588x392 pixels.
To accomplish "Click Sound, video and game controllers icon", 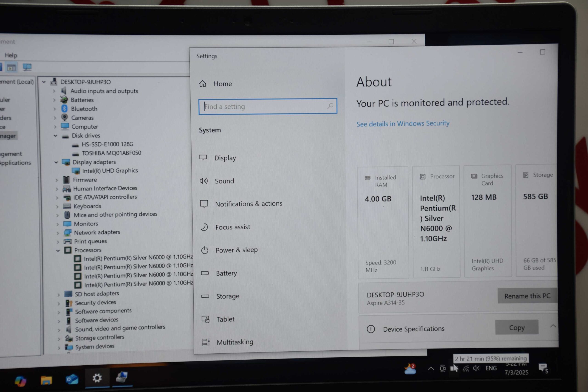I will 68,329.
